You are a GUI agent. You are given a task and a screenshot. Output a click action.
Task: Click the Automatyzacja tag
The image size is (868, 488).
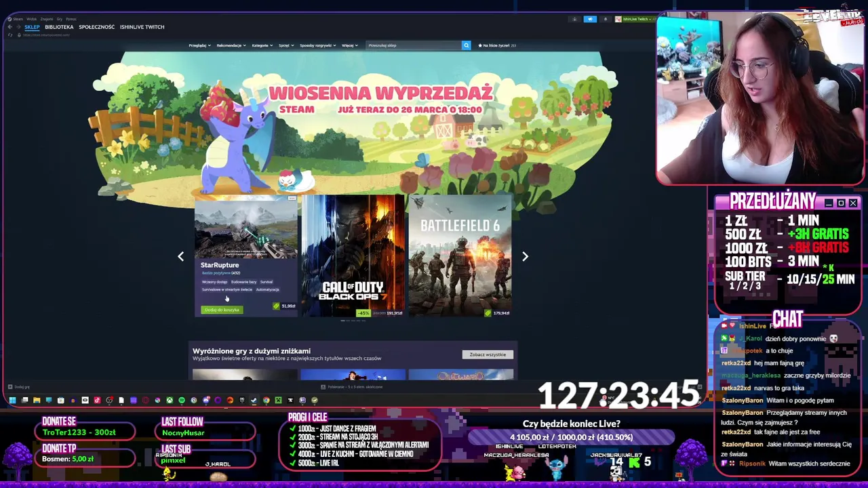coord(267,289)
